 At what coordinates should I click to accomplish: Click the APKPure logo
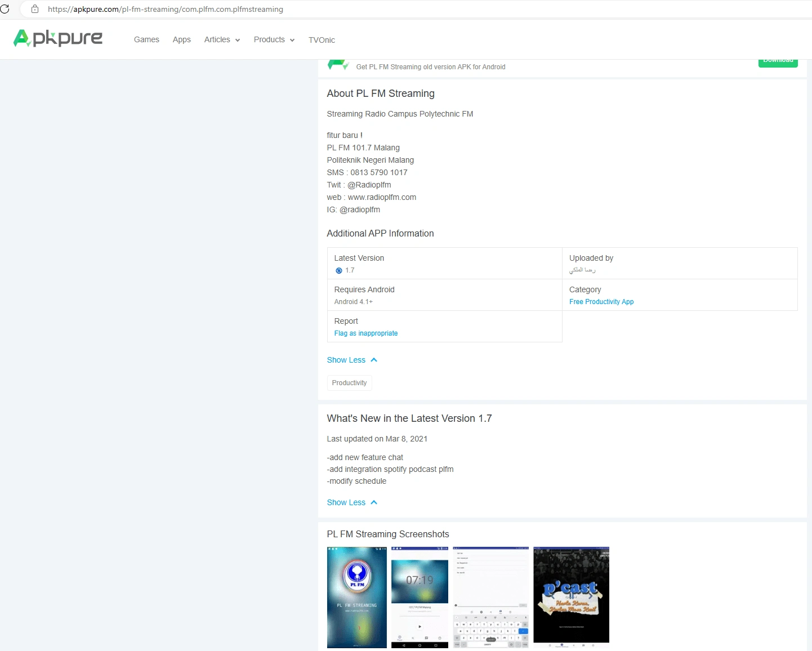(x=58, y=38)
